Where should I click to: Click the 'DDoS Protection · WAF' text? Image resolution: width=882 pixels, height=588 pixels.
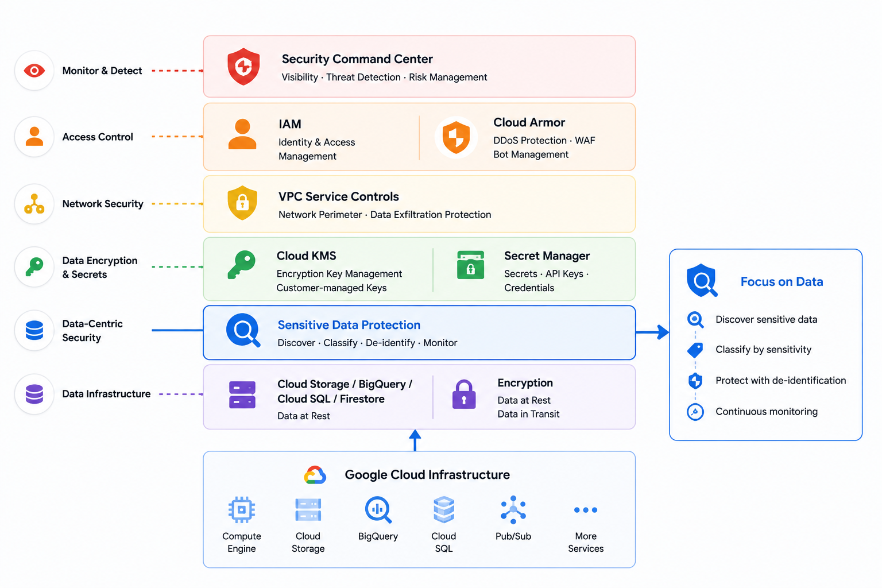point(544,141)
